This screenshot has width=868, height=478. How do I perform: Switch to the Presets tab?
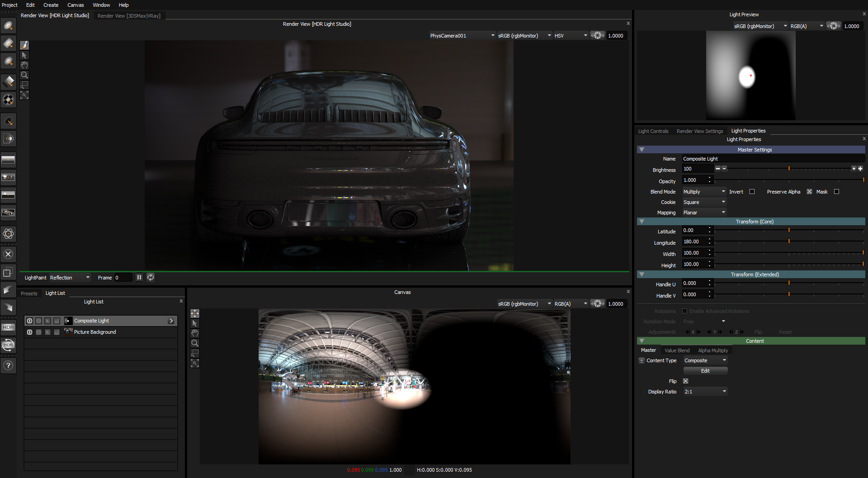29,293
